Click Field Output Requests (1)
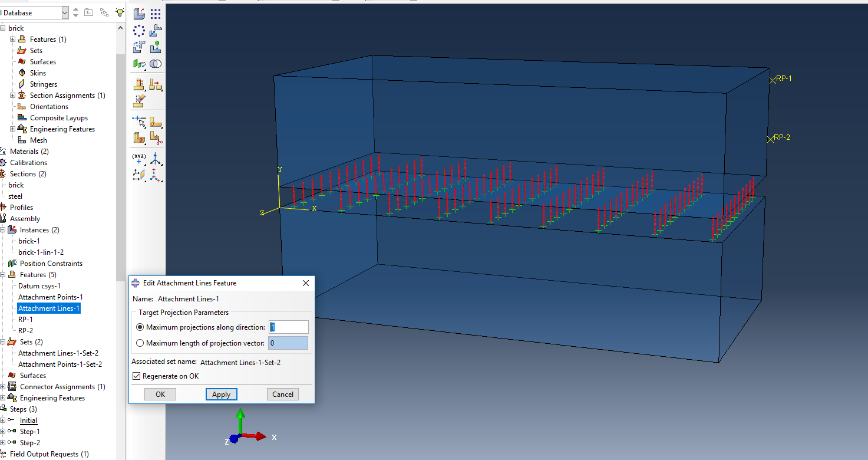The width and height of the screenshot is (868, 460). click(49, 454)
